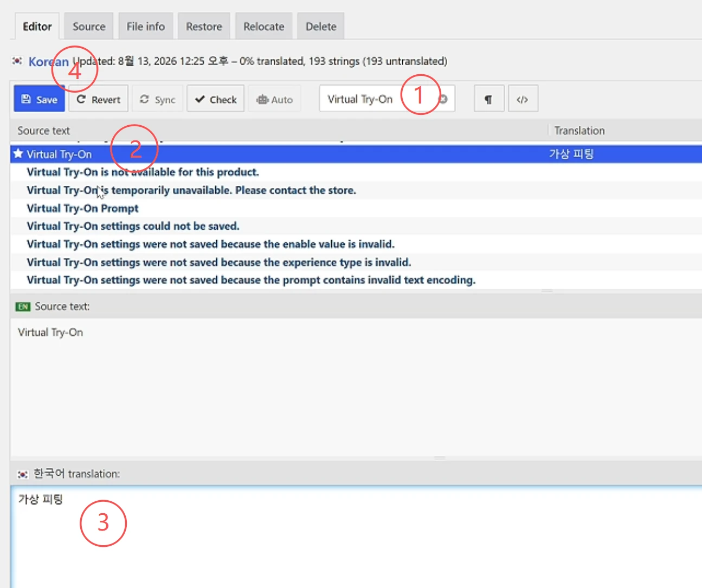Click the Source text column header
Screen dimensions: 702x588
coord(43,131)
